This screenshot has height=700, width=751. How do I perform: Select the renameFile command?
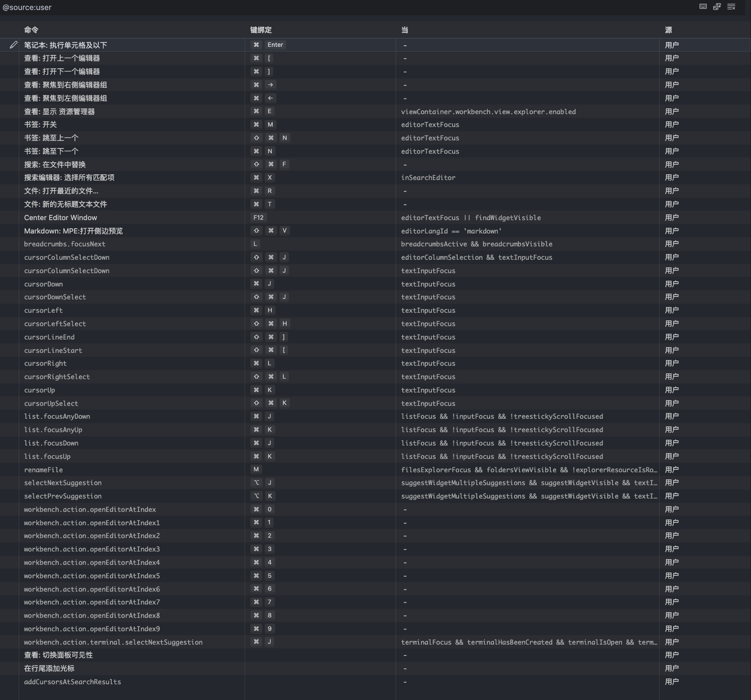[x=43, y=470]
